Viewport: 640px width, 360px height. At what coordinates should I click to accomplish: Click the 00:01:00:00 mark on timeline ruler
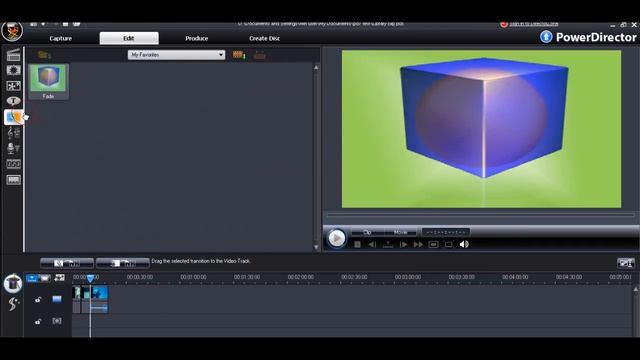click(193, 277)
